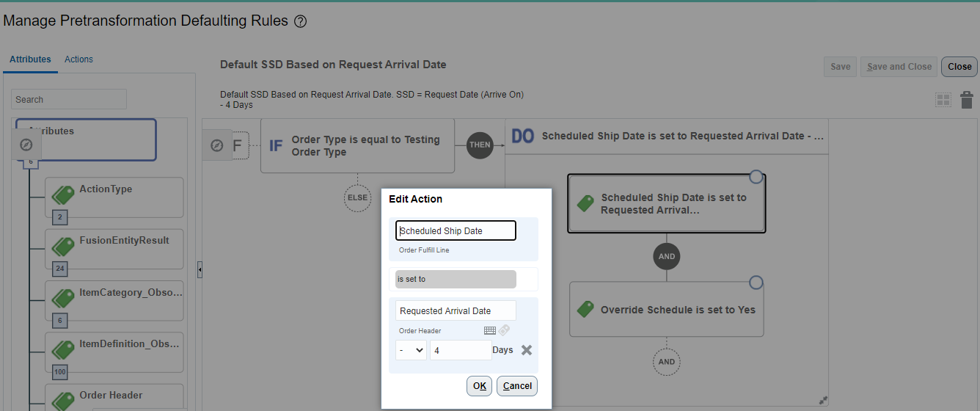Click the Scheduled Ship Date input field

(x=456, y=230)
